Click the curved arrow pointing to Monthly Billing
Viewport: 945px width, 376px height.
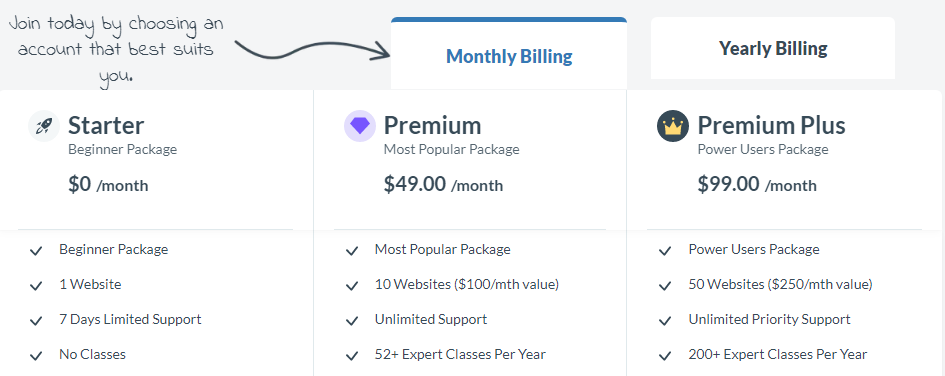[x=312, y=49]
